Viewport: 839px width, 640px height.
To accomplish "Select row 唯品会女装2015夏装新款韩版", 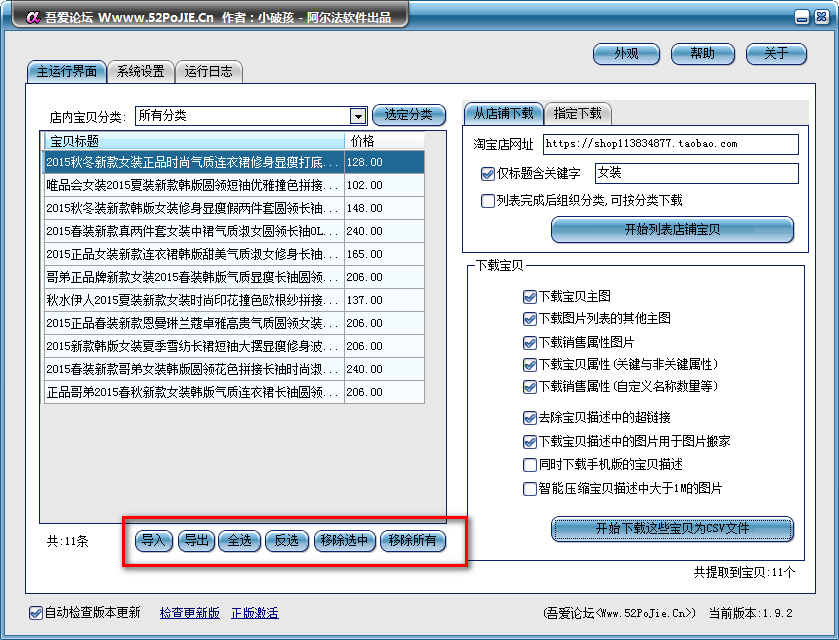I will coord(234,185).
